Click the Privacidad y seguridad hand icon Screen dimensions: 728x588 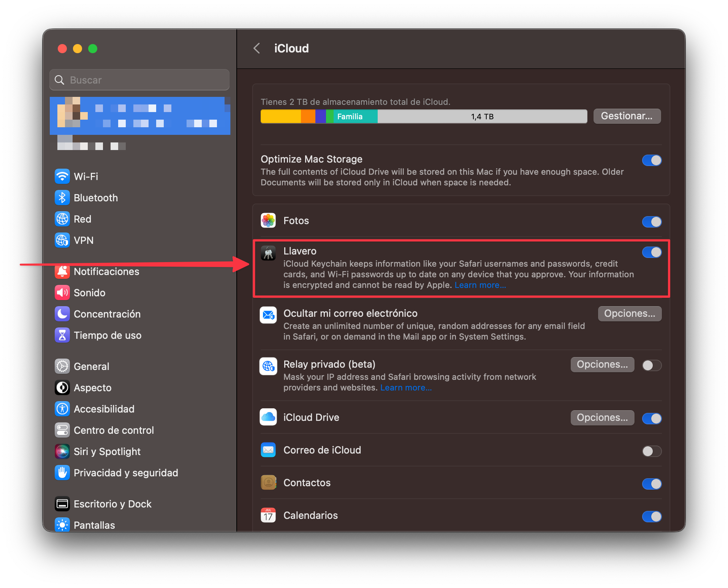pos(62,473)
